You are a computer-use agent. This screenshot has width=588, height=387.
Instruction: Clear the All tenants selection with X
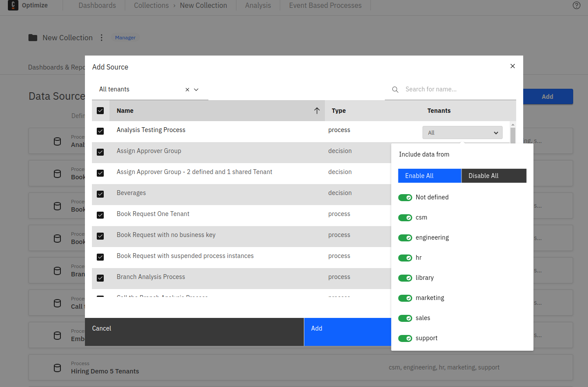[187, 89]
